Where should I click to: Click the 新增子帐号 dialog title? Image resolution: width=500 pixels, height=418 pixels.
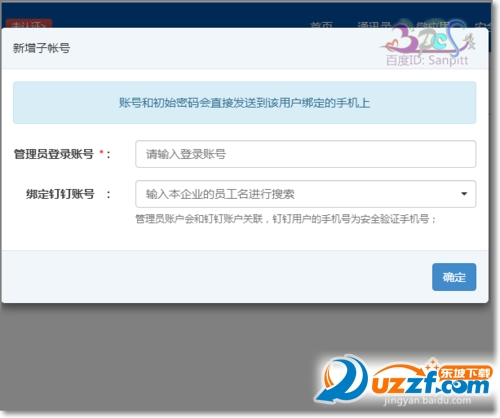(x=41, y=48)
